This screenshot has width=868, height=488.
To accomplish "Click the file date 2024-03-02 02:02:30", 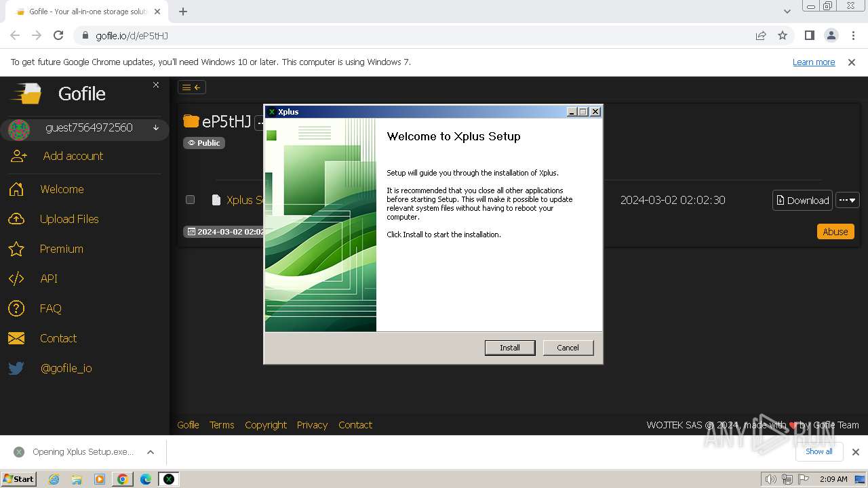I will 673,200.
